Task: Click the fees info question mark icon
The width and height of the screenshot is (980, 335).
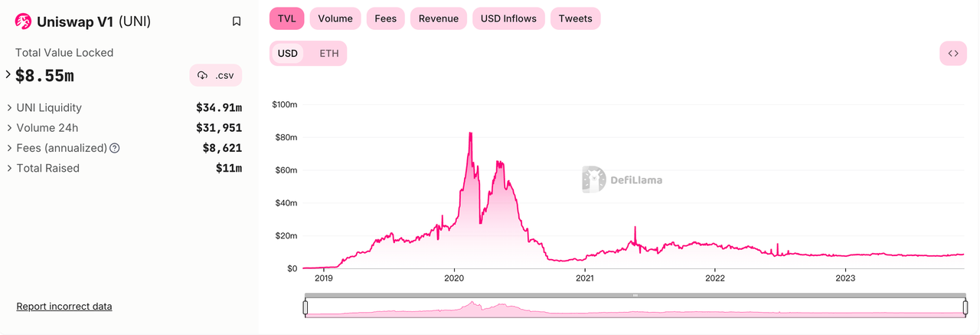Action: tap(115, 148)
